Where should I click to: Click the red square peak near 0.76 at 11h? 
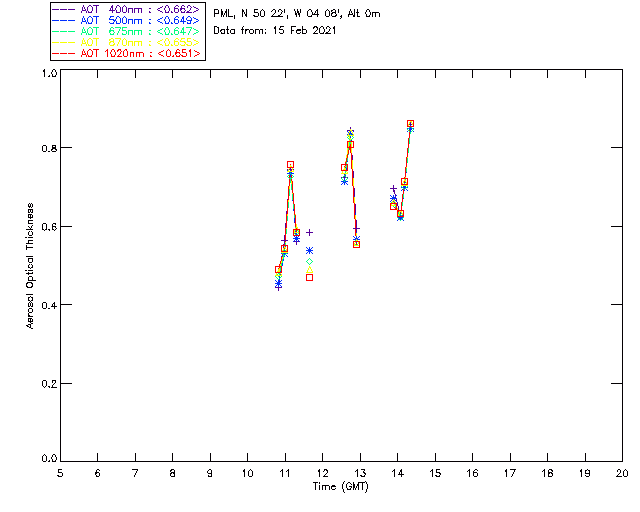290,165
